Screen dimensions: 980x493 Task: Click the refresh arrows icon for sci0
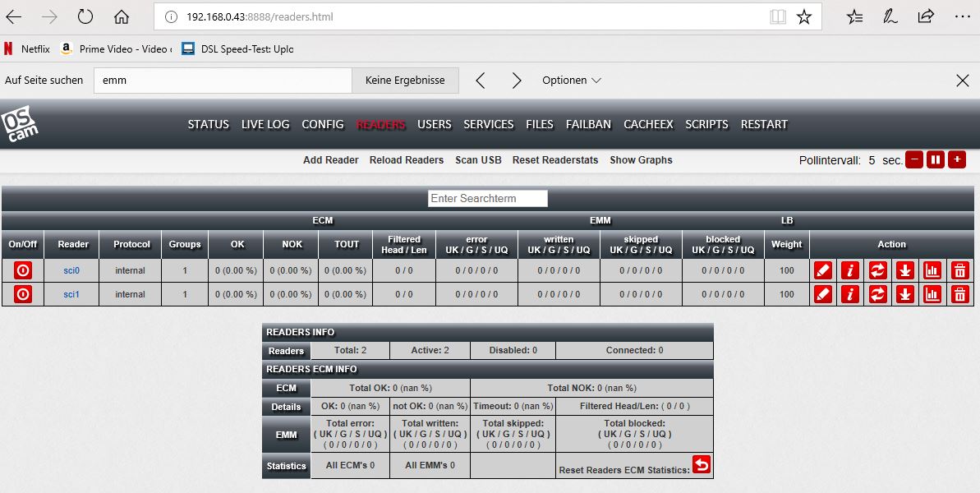877,270
